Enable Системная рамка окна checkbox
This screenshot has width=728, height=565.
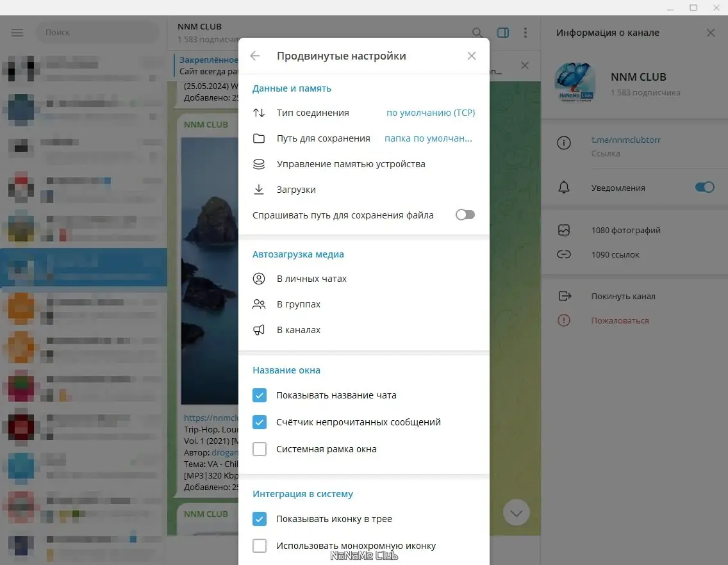(x=260, y=449)
